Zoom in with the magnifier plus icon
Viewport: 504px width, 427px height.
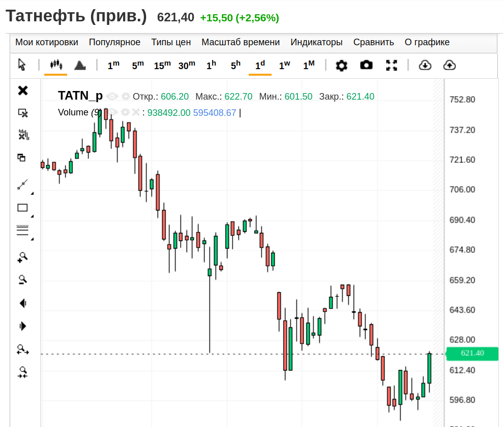pos(22,257)
